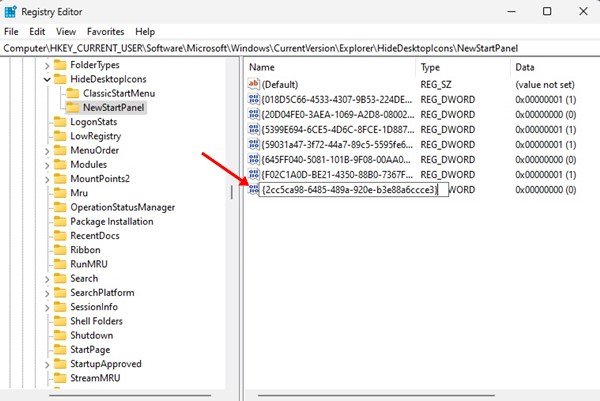The height and width of the screenshot is (401, 600).
Task: Select the RecentDocs folder icon
Action: pyautogui.click(x=60, y=235)
